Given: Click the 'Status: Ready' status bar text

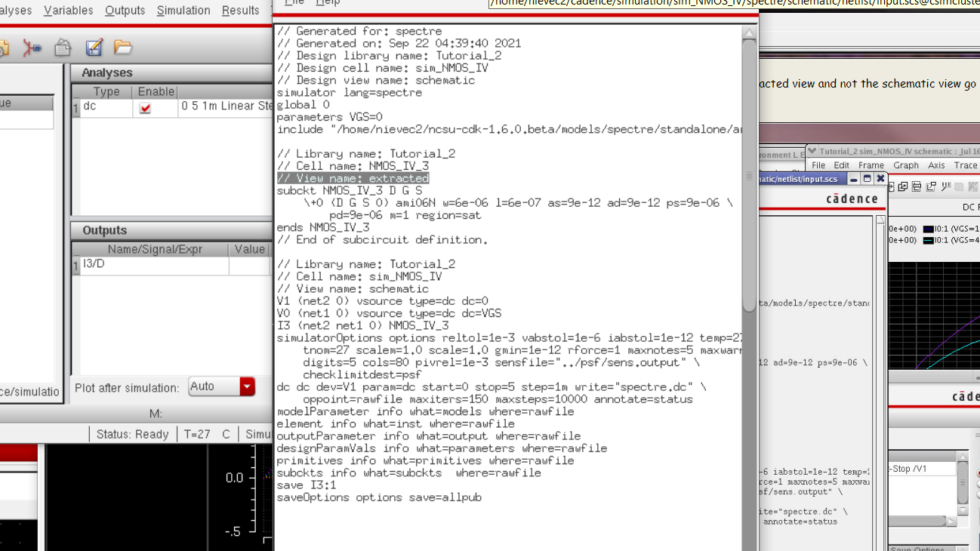Looking at the screenshot, I should tap(132, 434).
